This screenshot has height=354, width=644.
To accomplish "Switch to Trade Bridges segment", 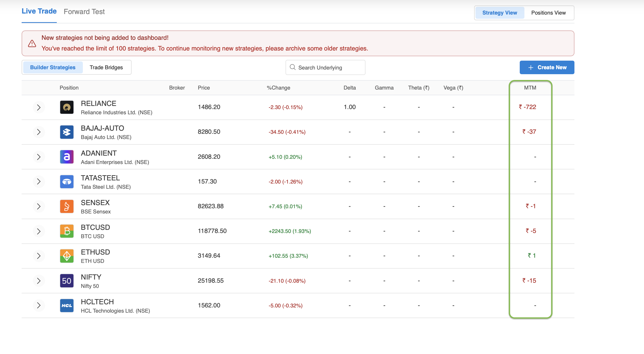I will click(106, 67).
